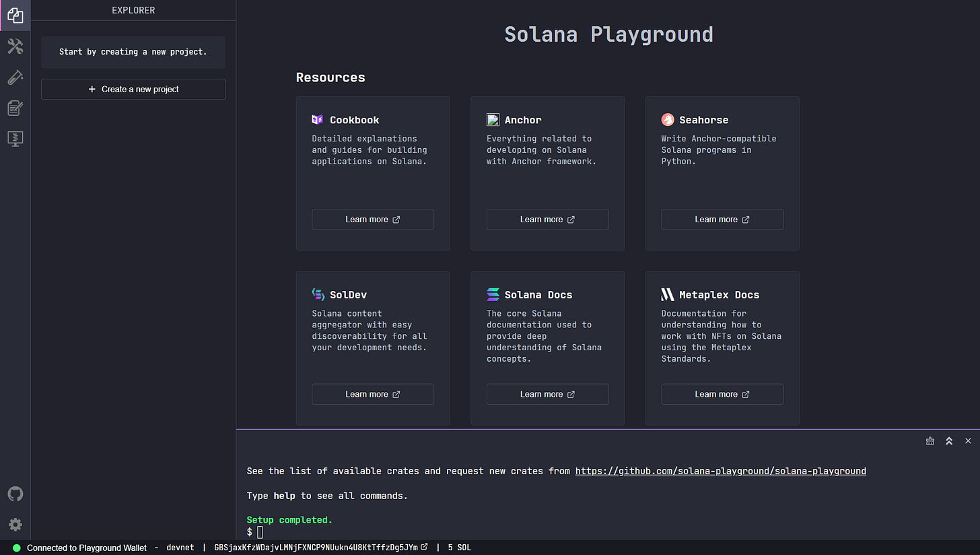Click the 'Setup completed.' terminal message

(x=289, y=520)
